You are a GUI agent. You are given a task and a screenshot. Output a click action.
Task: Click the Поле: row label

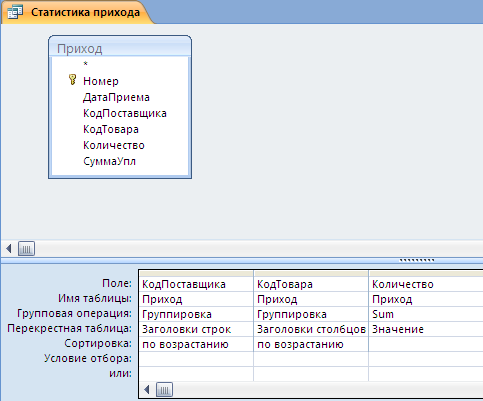coord(117,283)
